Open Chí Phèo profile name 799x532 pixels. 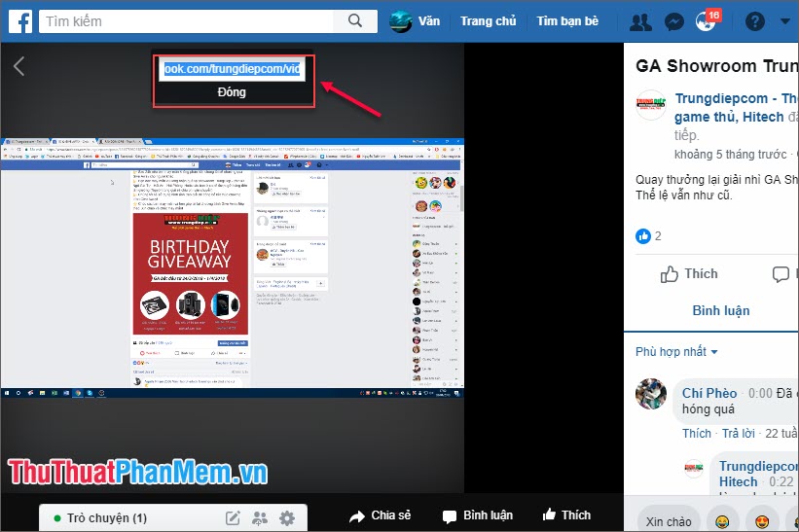pyautogui.click(x=709, y=393)
